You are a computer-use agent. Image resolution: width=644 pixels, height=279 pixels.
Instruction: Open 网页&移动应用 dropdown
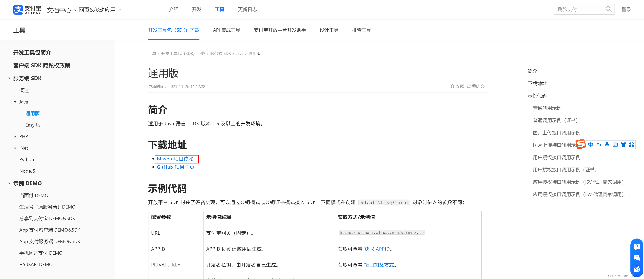[x=100, y=10]
